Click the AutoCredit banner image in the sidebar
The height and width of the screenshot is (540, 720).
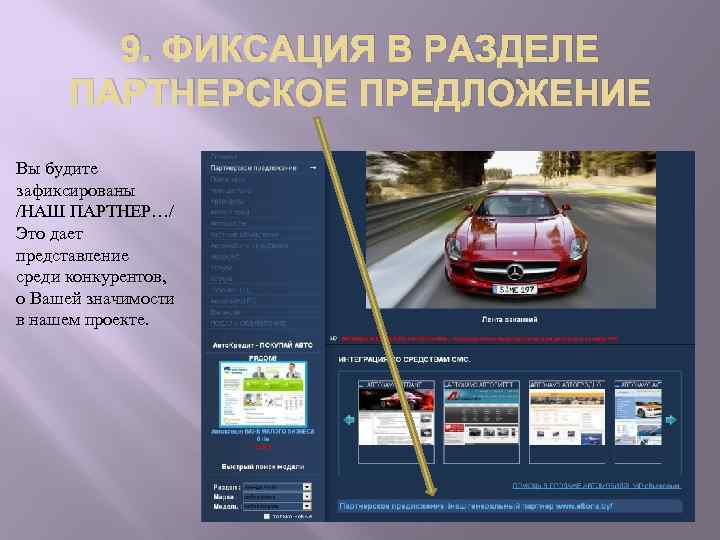coord(263,394)
